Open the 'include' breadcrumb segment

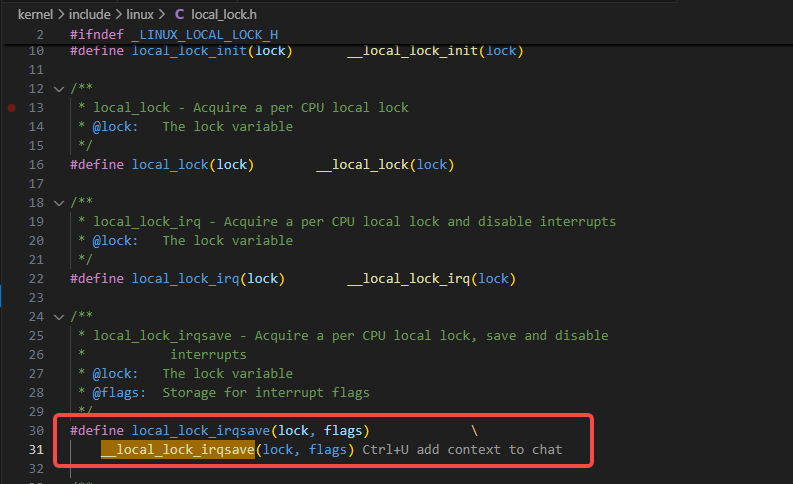(x=90, y=15)
